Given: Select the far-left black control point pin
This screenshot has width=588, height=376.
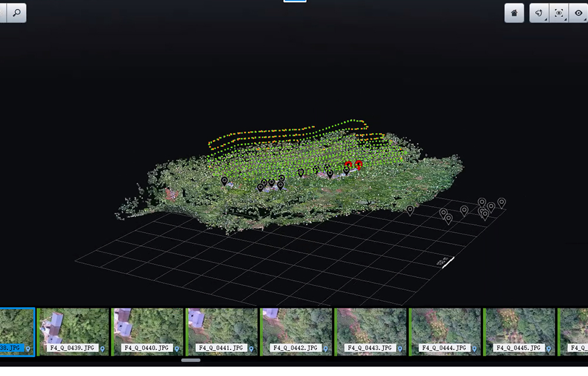Looking at the screenshot, I should tap(224, 181).
